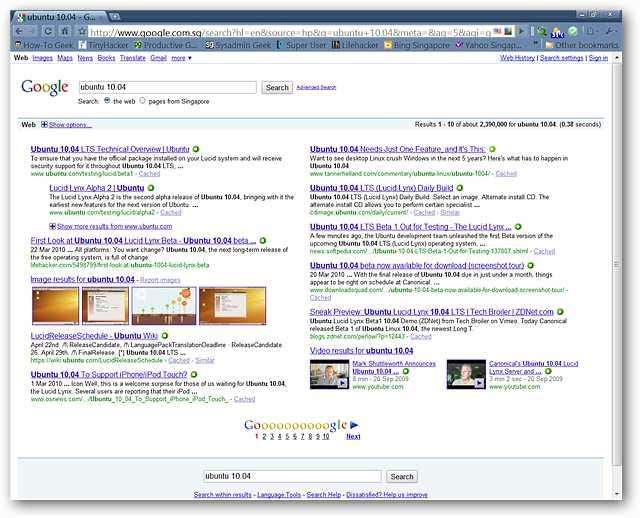Open the page control menu icon
This screenshot has width=640, height=518.
point(590,31)
